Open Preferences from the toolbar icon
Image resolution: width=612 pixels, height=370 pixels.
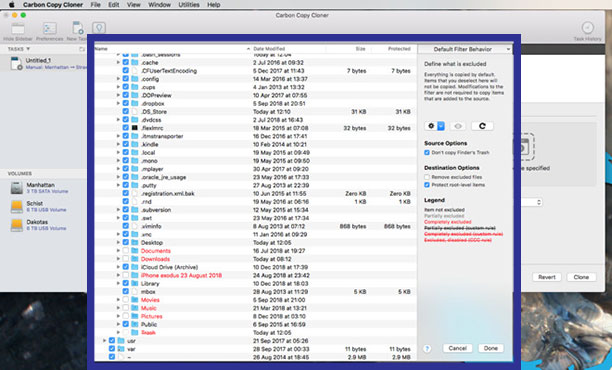[50, 29]
